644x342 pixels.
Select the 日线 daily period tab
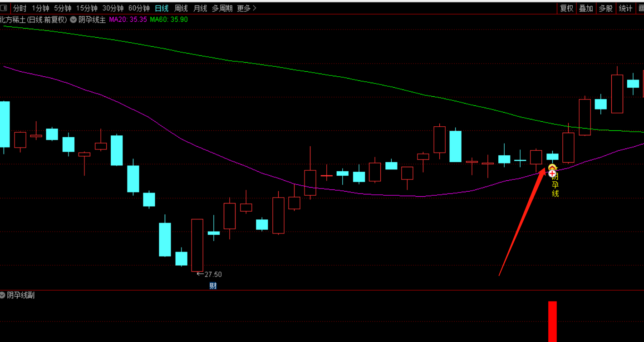coord(162,8)
